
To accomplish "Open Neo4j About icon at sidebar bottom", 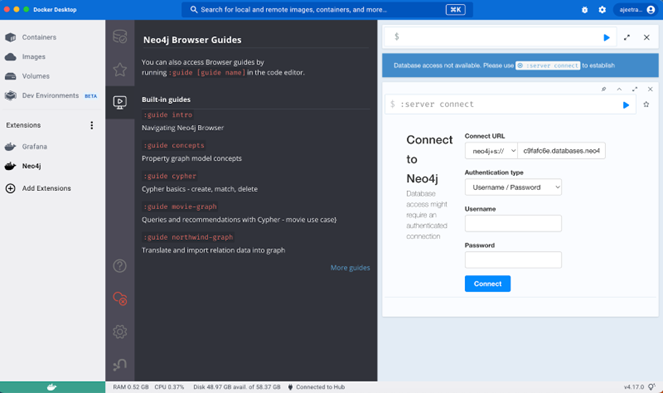I will click(120, 365).
